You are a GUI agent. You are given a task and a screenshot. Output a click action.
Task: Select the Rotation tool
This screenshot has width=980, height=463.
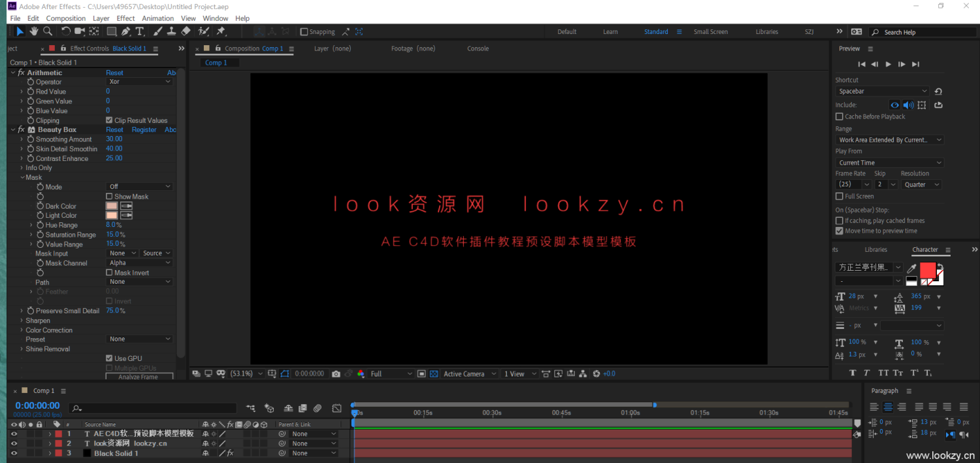(x=65, y=31)
